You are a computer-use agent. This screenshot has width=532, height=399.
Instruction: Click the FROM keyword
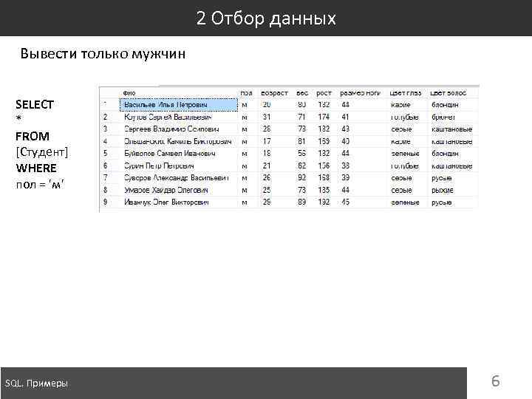click(x=33, y=137)
